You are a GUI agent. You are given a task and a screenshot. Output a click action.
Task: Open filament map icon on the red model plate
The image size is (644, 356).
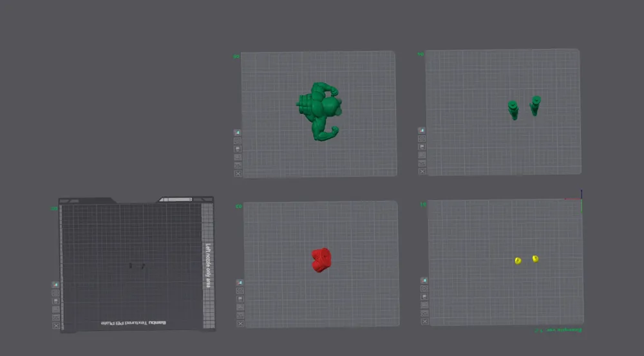(240, 283)
